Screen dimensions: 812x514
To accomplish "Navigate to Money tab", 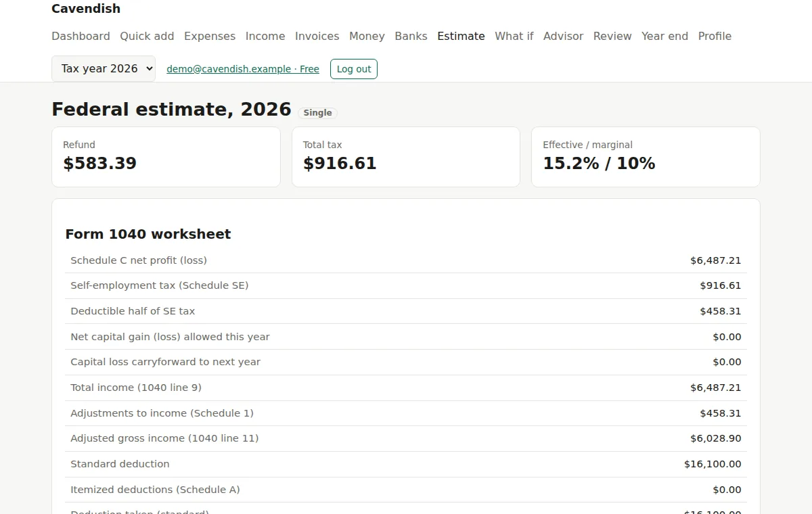I will (367, 36).
